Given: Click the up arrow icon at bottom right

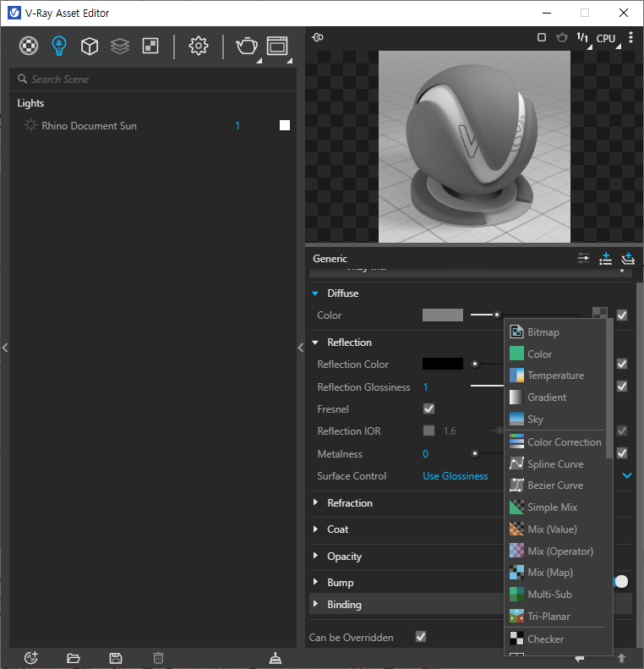Looking at the screenshot, I should pos(622,658).
